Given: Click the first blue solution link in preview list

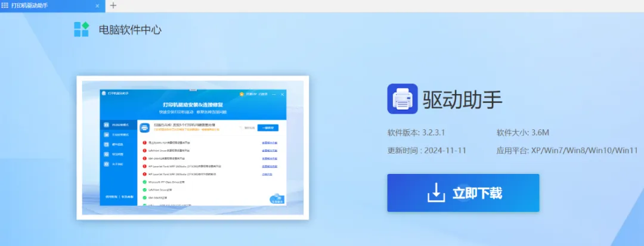Looking at the screenshot, I should (268, 143).
